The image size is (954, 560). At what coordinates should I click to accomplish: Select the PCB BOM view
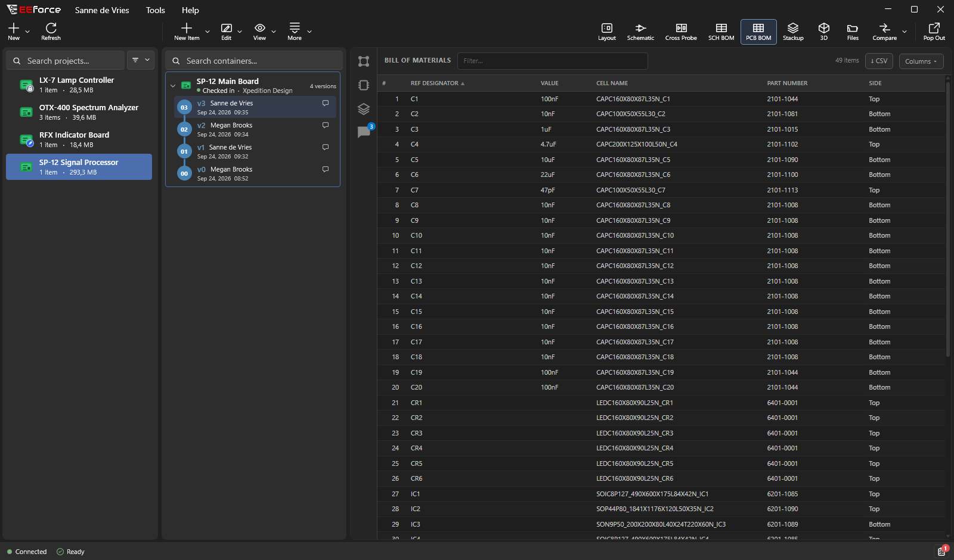tap(758, 32)
